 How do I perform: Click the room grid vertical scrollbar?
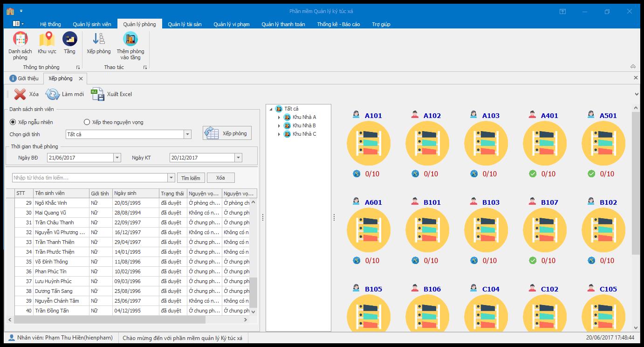[x=636, y=183]
